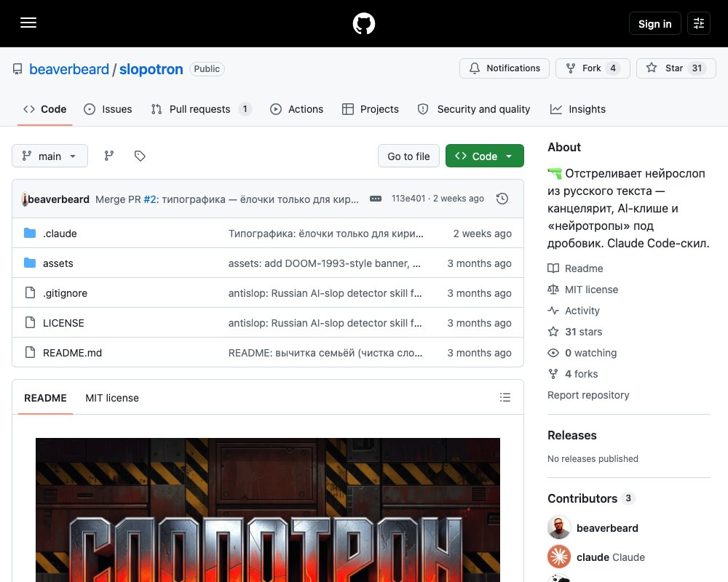The image size is (728, 582).
Task: Open the claude contributor name link
Action: (611, 557)
